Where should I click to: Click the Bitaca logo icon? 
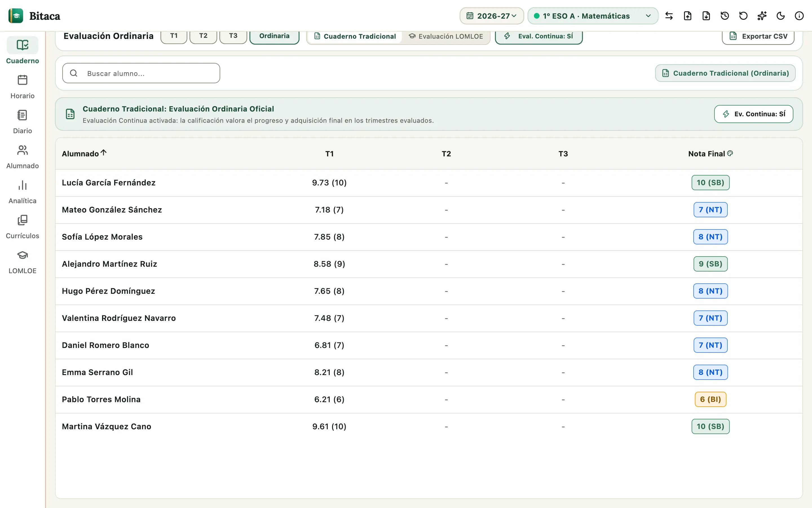coord(16,16)
